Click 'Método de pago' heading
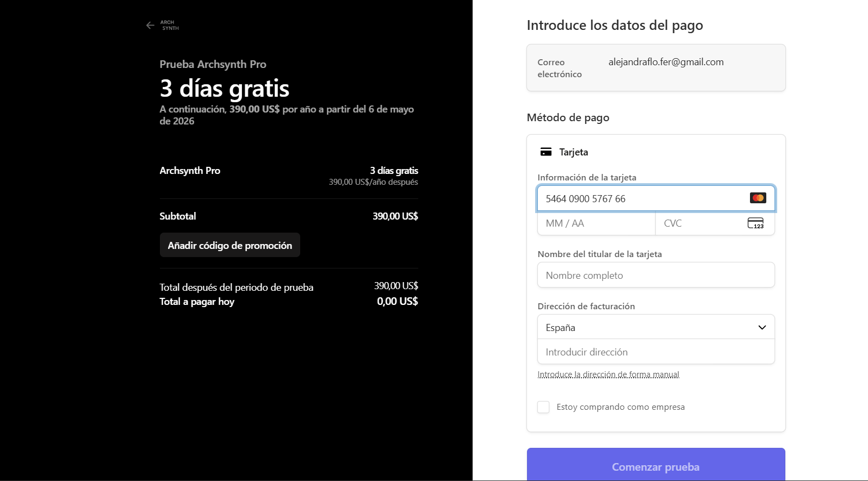 [x=568, y=118]
